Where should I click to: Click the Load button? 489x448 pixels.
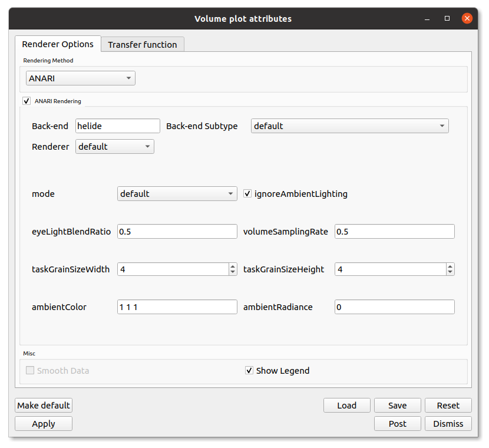(x=347, y=406)
